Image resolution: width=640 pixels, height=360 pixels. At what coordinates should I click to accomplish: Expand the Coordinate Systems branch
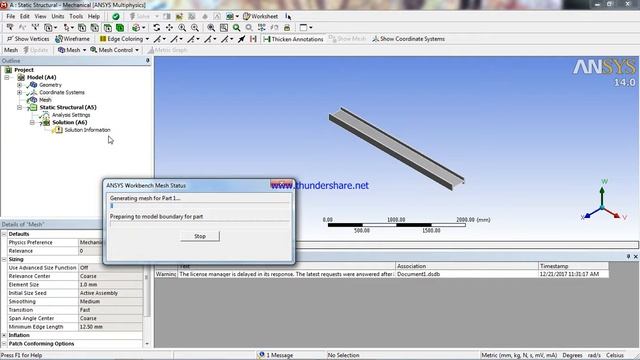pos(19,92)
